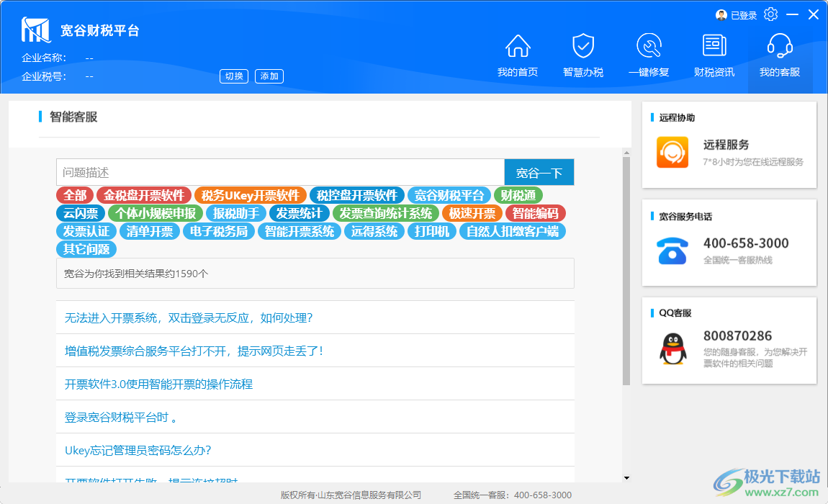Minimize the window
828x504 pixels.
pos(792,15)
